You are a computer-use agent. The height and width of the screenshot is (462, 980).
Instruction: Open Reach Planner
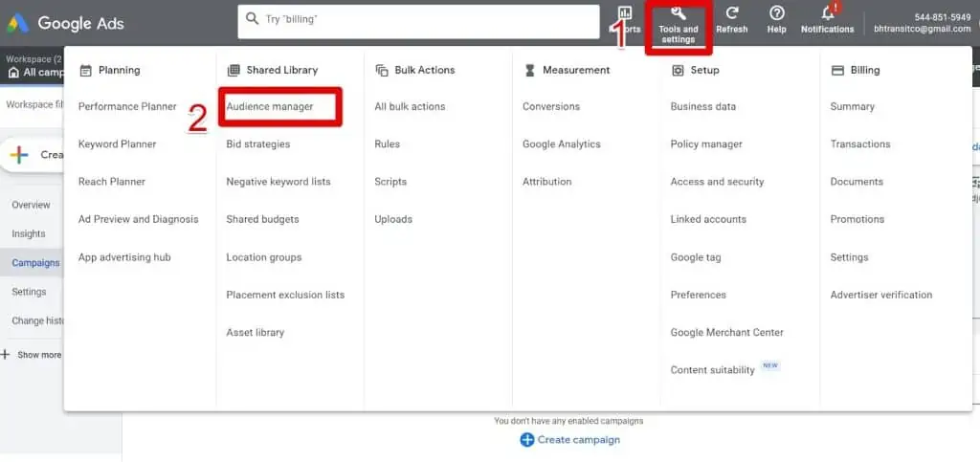(111, 182)
